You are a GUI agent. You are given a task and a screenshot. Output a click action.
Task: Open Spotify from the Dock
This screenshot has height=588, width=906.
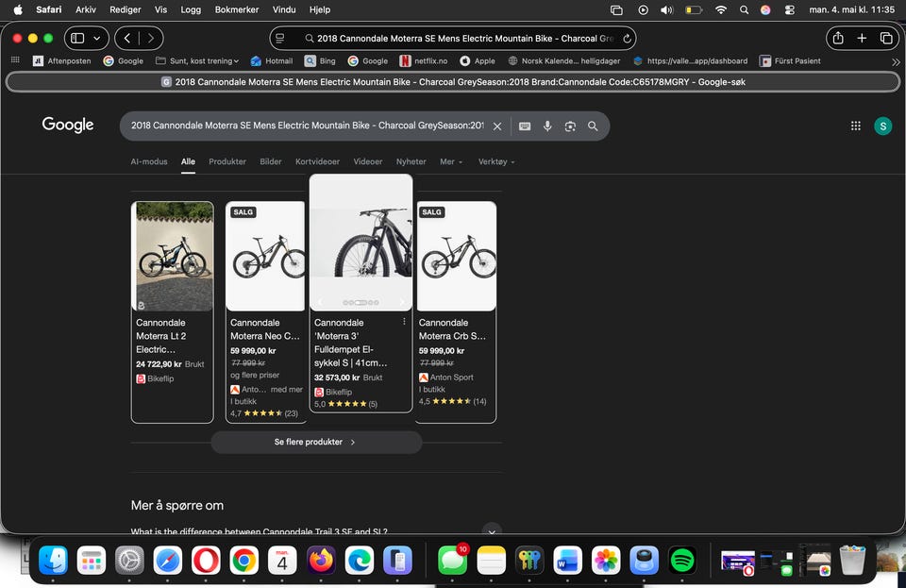click(682, 561)
